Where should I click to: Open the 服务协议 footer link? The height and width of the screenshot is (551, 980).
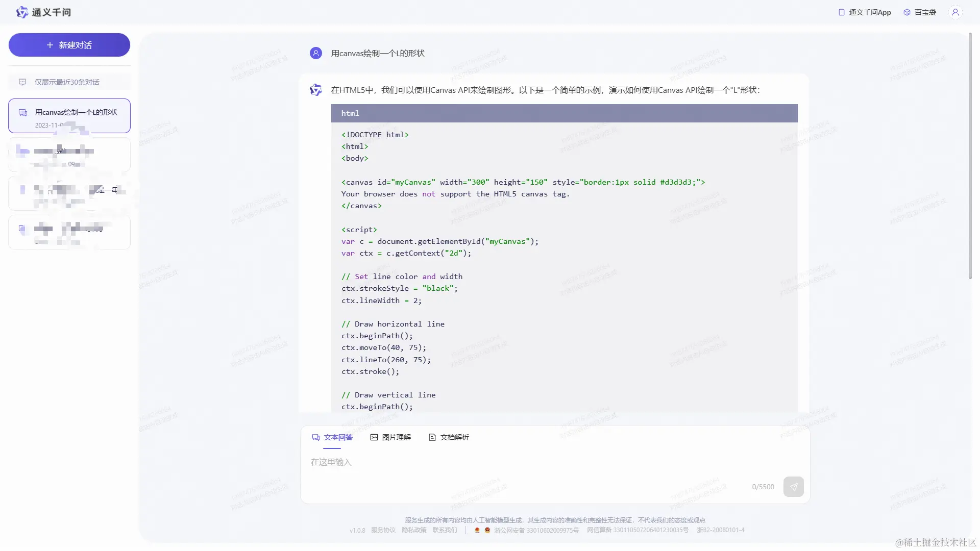pyautogui.click(x=383, y=530)
